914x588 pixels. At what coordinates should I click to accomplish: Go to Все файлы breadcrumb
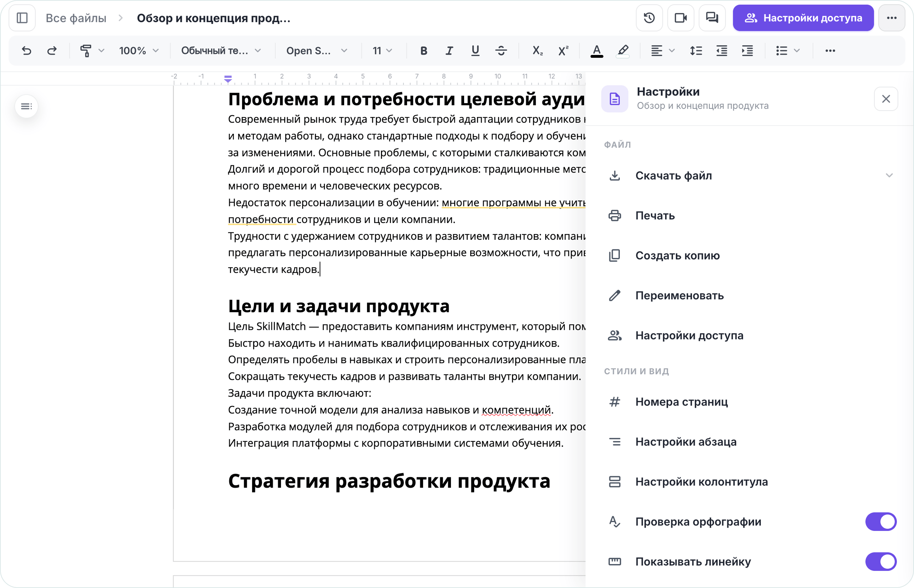click(76, 18)
